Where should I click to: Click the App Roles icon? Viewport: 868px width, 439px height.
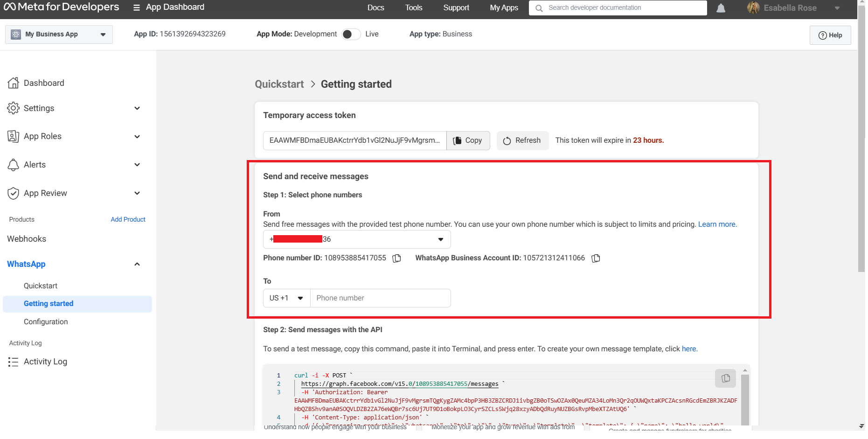pyautogui.click(x=13, y=136)
